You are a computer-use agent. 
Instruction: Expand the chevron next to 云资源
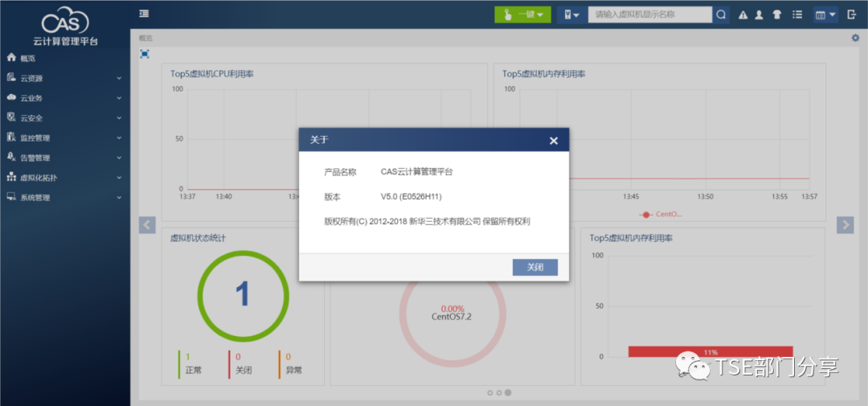point(119,79)
